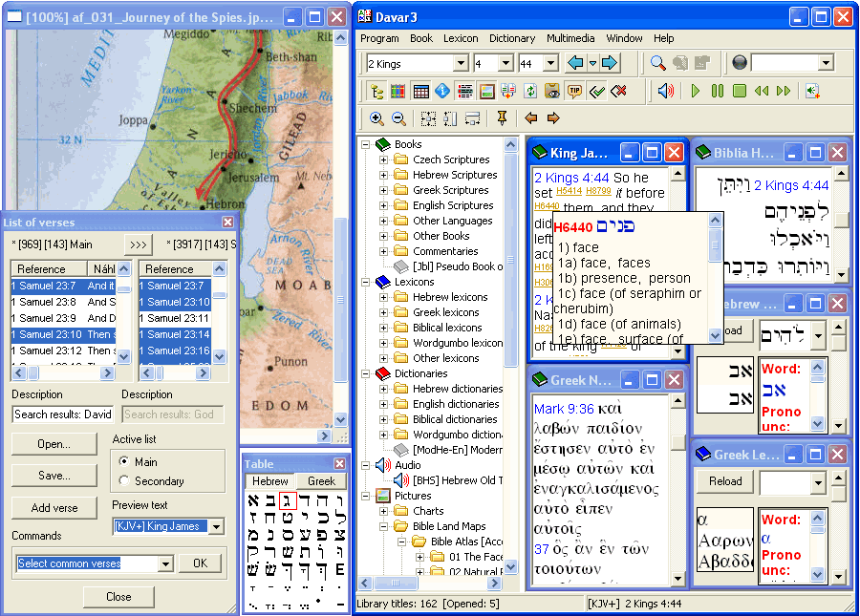Expand the Hebrew Scriptures tree folder

(x=383, y=175)
